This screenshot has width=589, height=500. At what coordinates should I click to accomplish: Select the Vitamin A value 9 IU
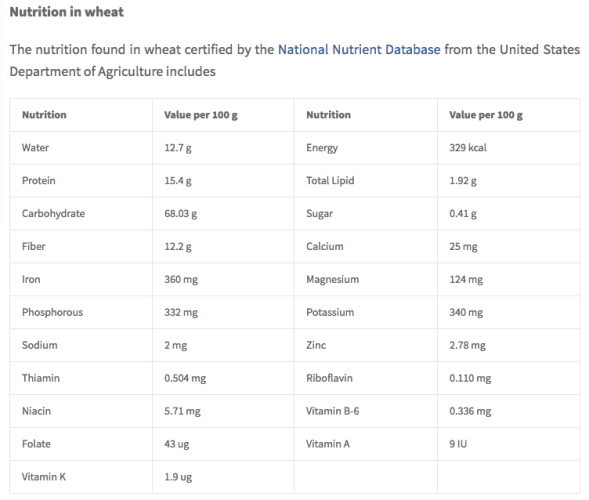tap(458, 444)
